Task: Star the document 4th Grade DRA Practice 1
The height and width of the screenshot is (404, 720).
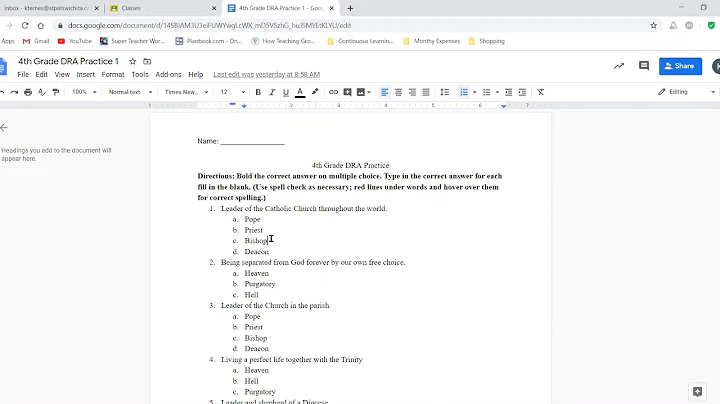Action: 133,61
